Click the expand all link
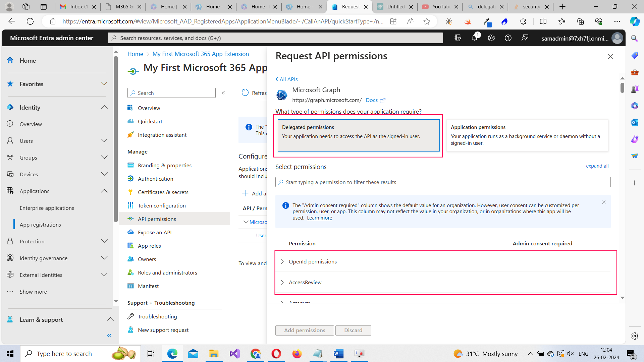The height and width of the screenshot is (362, 644). (597, 166)
